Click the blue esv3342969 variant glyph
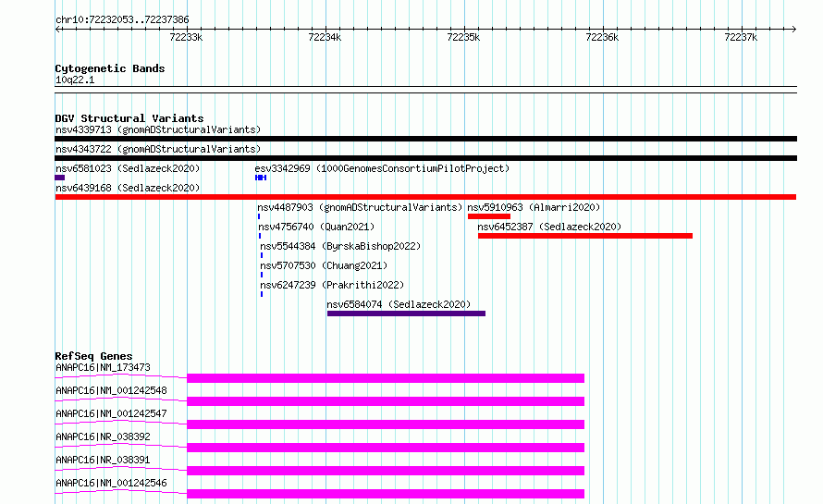 click(261, 178)
